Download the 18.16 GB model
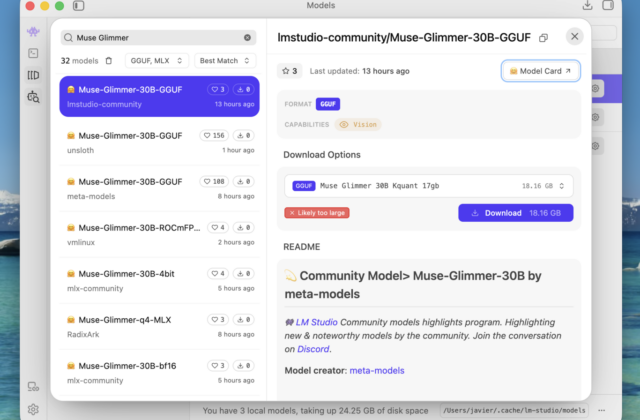The width and height of the screenshot is (640, 420). (x=516, y=213)
